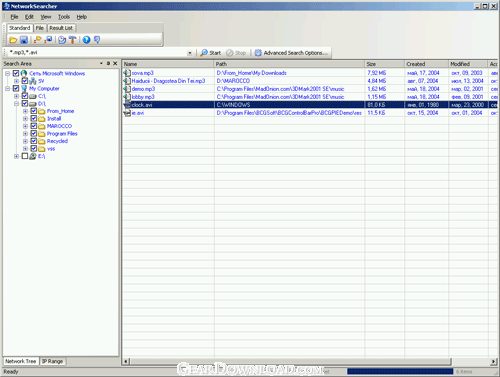Open the File menu
The width and height of the screenshot is (500, 377).
click(14, 17)
